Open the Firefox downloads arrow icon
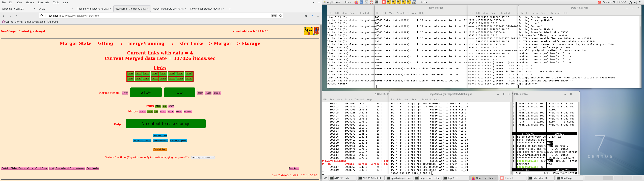 tap(312, 16)
